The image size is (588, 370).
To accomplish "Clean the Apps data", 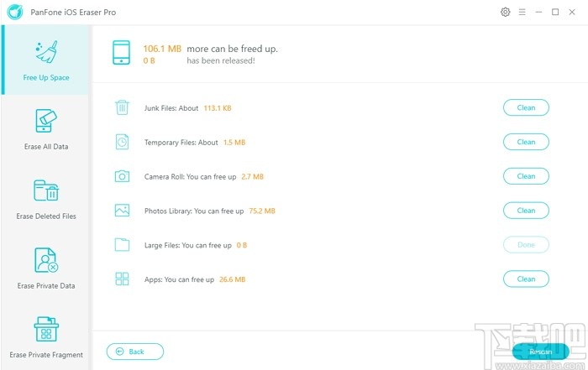I will click(526, 279).
